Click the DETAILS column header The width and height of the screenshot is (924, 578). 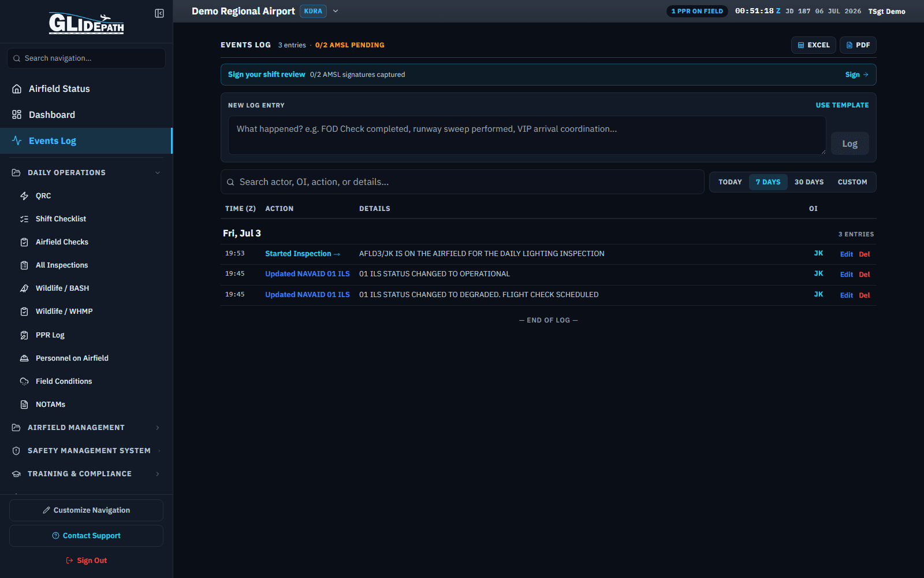[x=374, y=209]
